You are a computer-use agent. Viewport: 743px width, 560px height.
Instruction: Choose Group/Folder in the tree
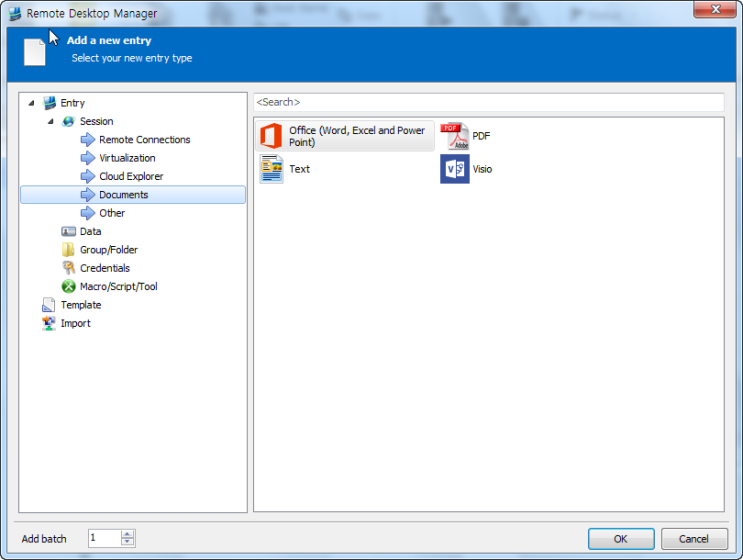109,250
